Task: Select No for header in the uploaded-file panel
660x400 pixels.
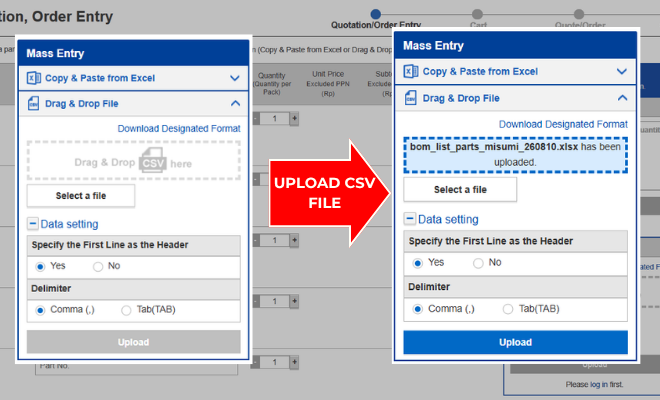Action: point(478,263)
